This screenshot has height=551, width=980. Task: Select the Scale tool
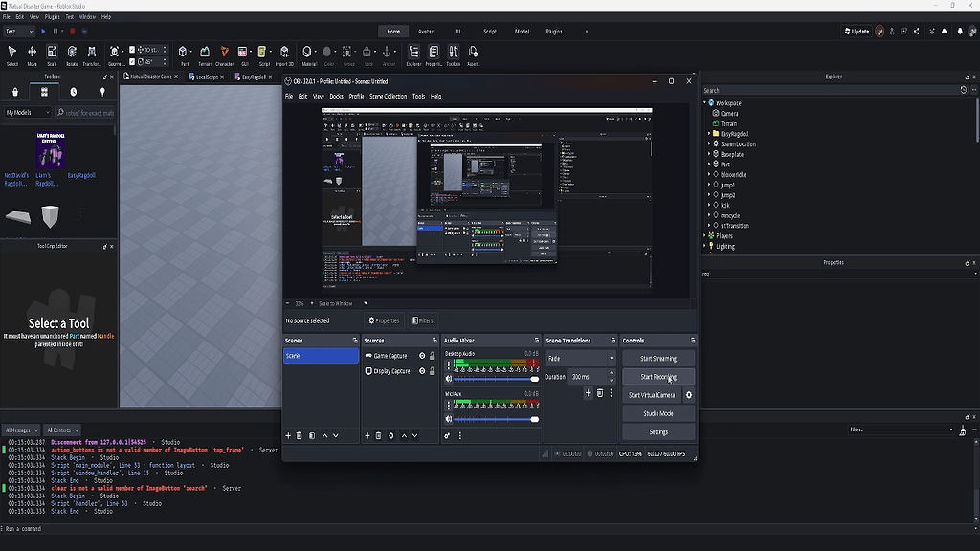(x=50, y=52)
